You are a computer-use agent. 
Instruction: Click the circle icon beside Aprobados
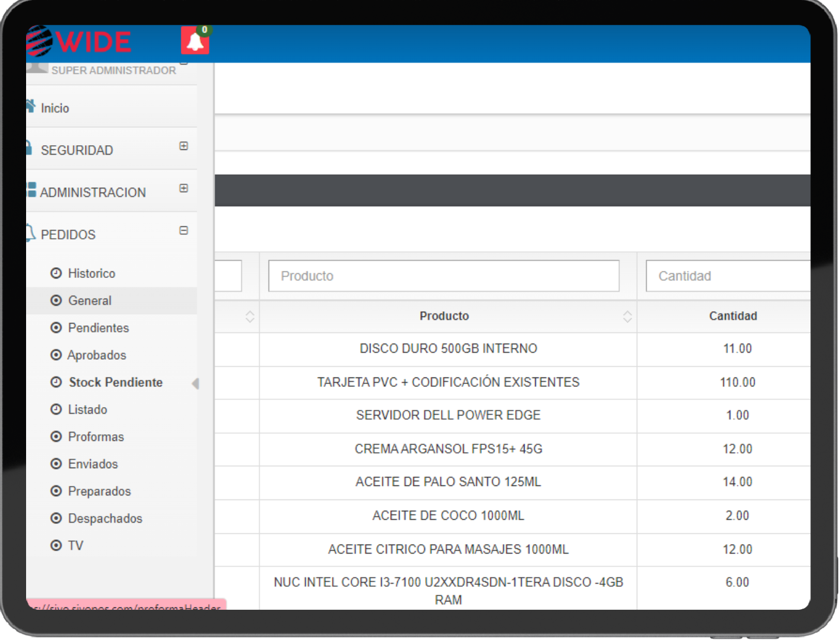[x=56, y=355]
